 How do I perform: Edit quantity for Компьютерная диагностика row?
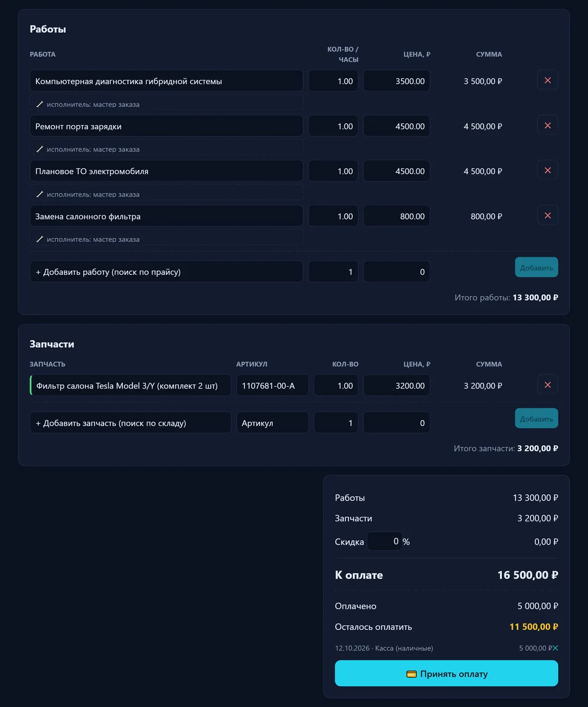pos(333,81)
